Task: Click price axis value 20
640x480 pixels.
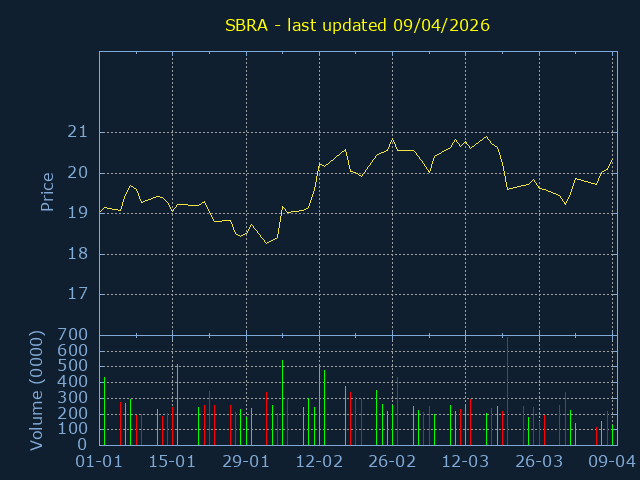Action: pyautogui.click(x=78, y=173)
